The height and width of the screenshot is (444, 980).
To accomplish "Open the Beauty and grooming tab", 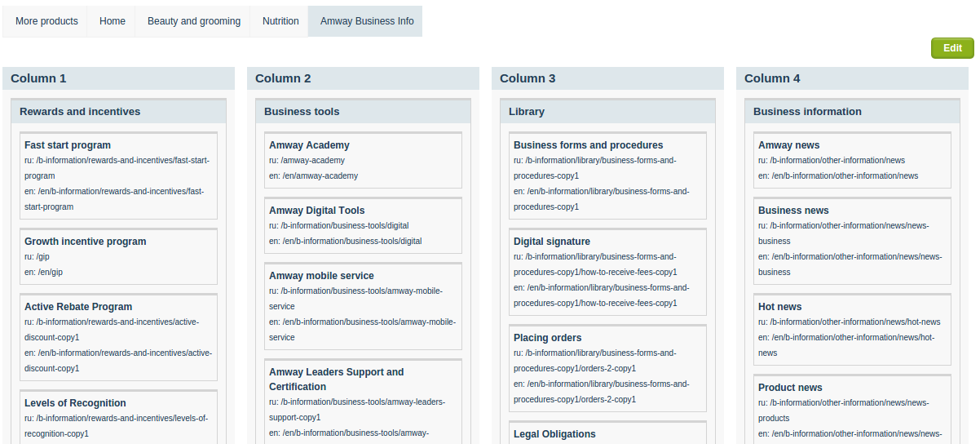I will tap(193, 21).
